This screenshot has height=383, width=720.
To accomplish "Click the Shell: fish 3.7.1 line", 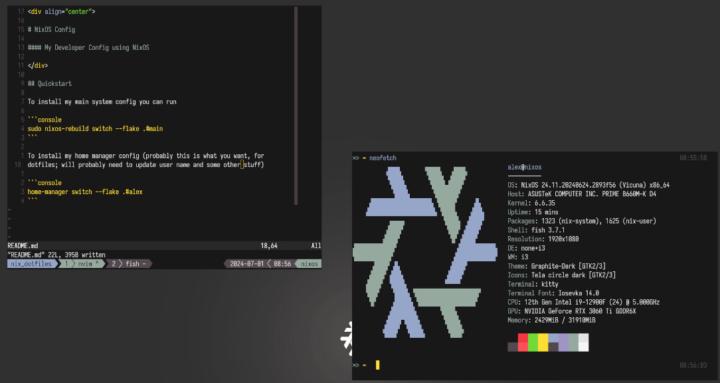I will [536, 230].
